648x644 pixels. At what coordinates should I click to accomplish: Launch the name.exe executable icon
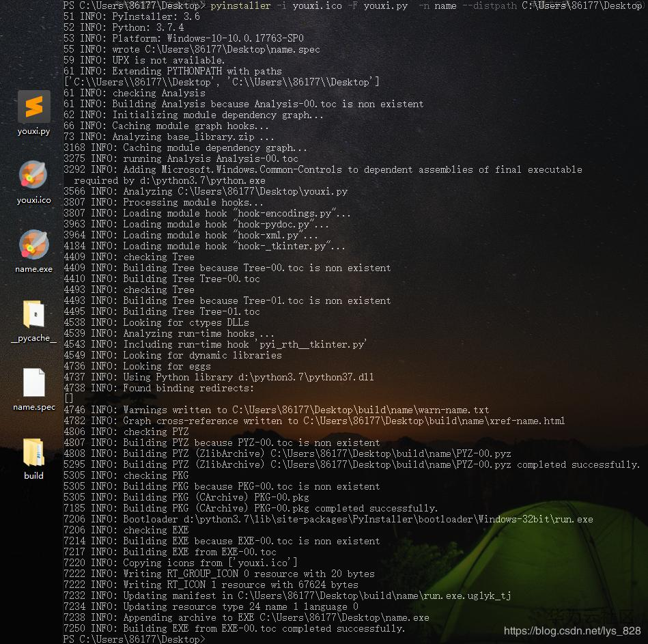pyautogui.click(x=33, y=246)
